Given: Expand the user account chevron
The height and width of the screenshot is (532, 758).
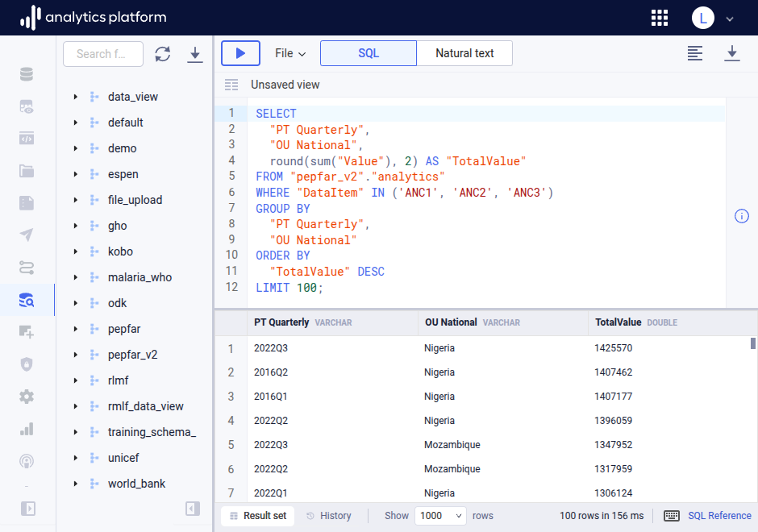Looking at the screenshot, I should pyautogui.click(x=730, y=19).
